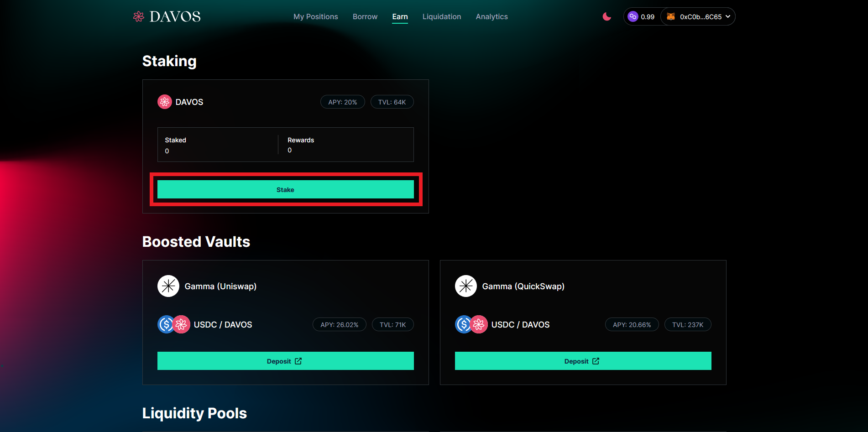
Task: Click the Davos flower logo icon
Action: 138,17
